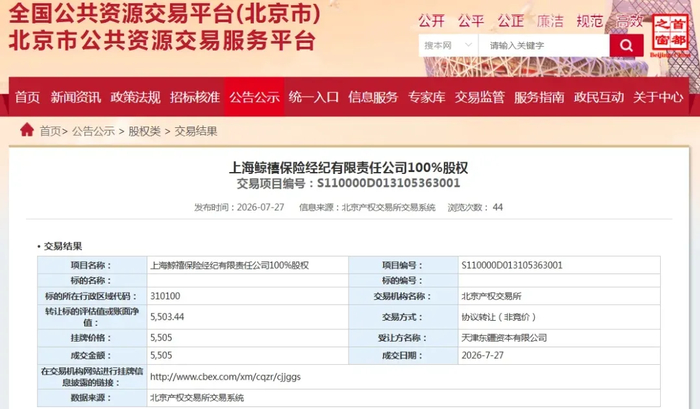Viewport: 700px width, 409px height.
Task: Click the 标的编号 label cell
Action: coord(403,280)
